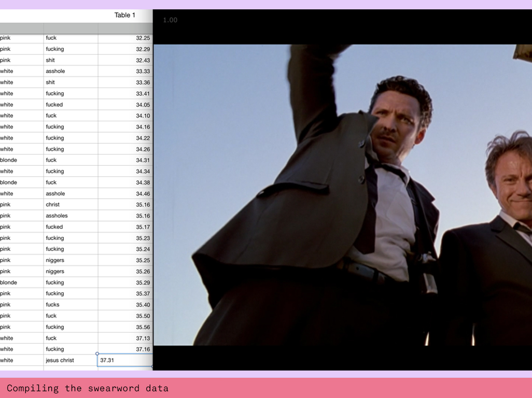Click the active cell containing 37.31
The width and height of the screenshot is (532, 398).
[125, 360]
